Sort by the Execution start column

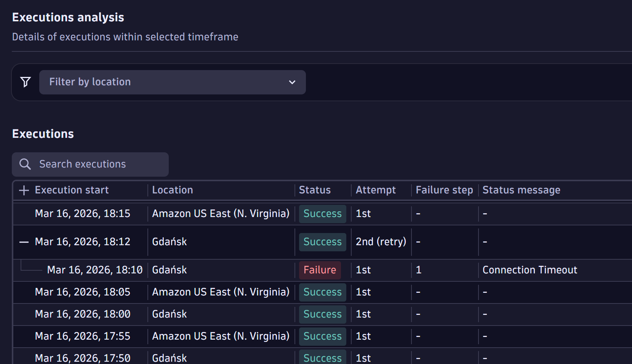[x=72, y=190]
